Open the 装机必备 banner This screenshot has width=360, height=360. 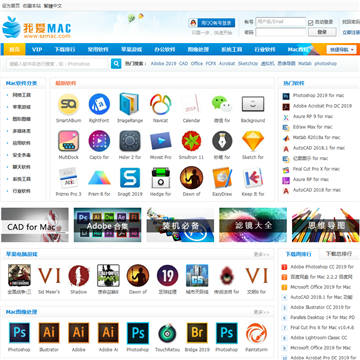point(180,225)
